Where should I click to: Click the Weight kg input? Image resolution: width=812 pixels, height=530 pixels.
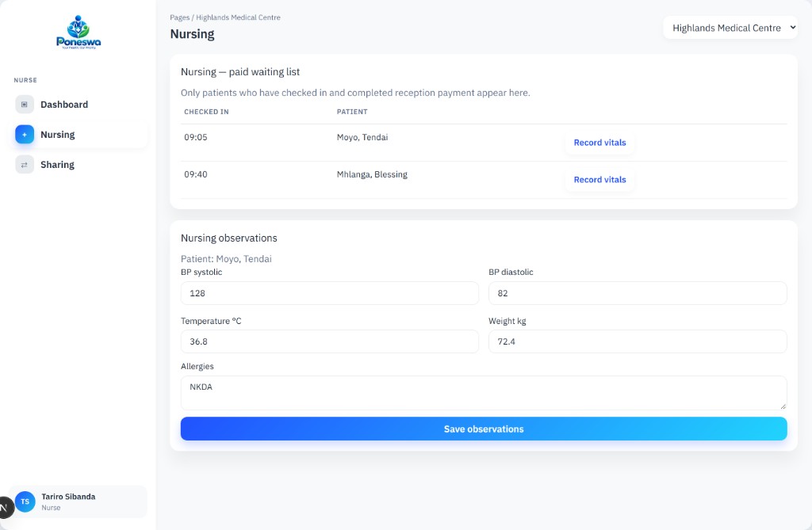coord(638,341)
